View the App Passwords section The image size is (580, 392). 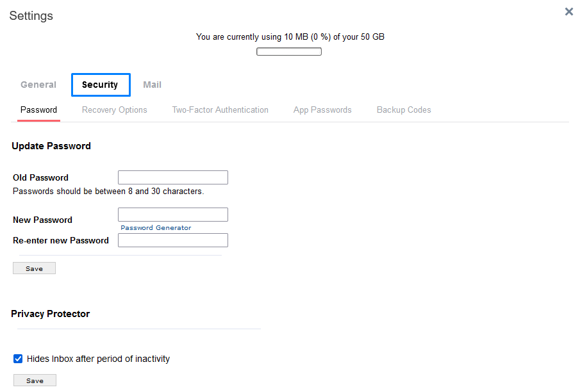tap(322, 110)
